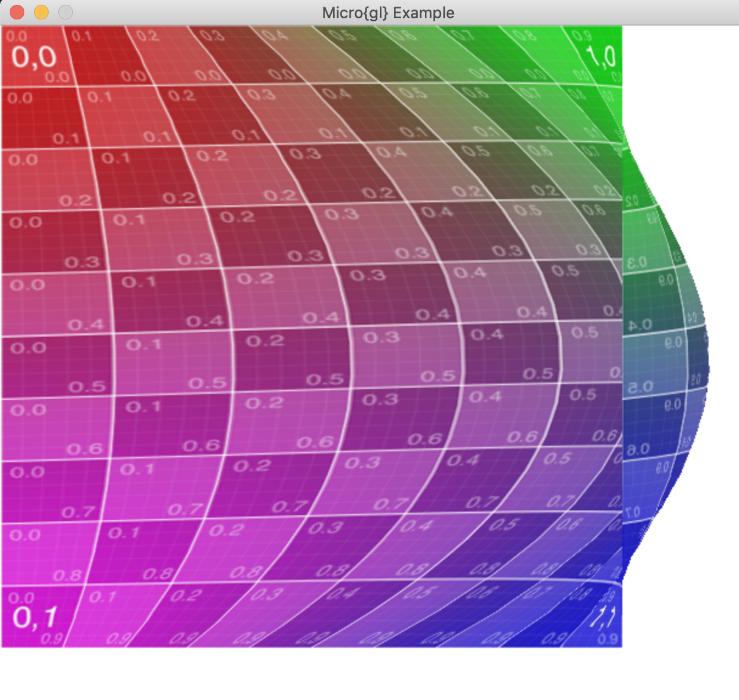
Task: Click the large 0,1 corner label
Action: 35,617
